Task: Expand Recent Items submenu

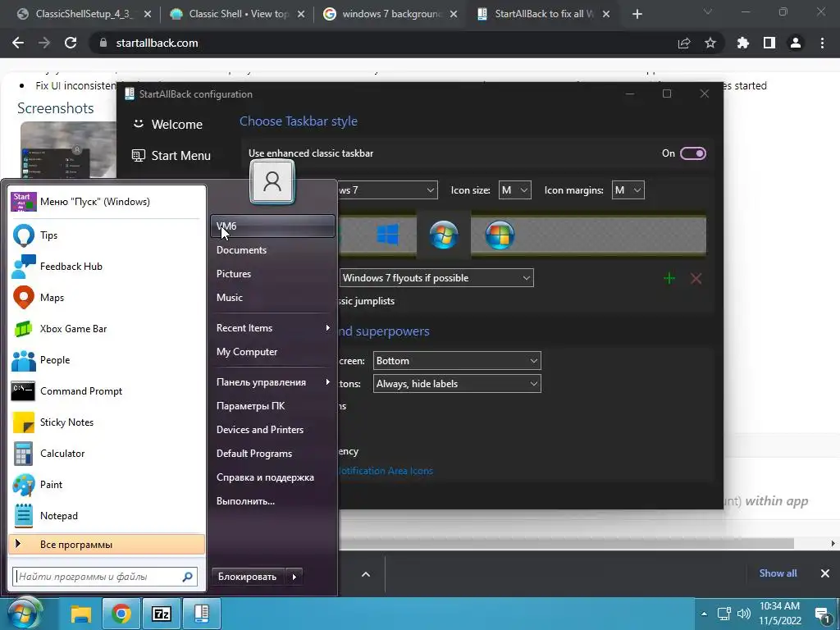Action: 272,328
